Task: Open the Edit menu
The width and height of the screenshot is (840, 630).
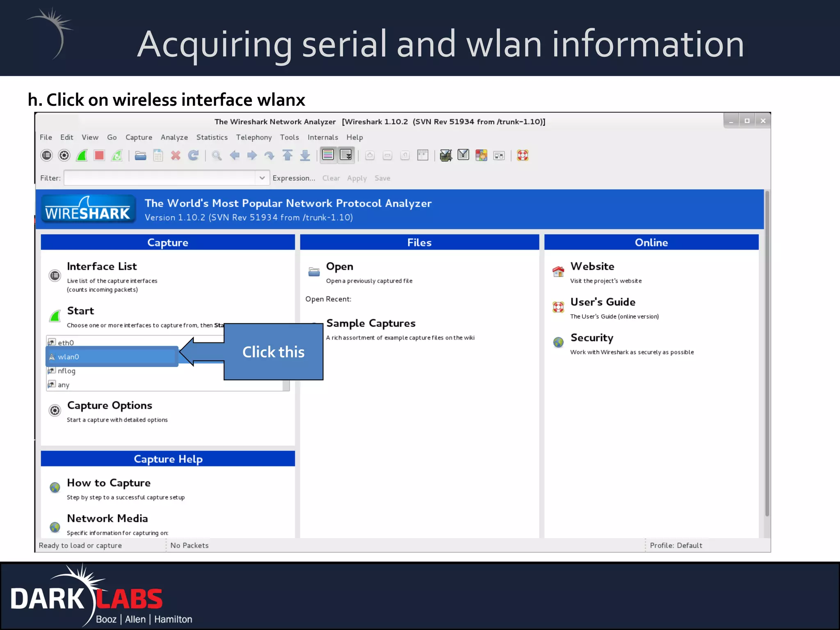Action: (x=67, y=137)
